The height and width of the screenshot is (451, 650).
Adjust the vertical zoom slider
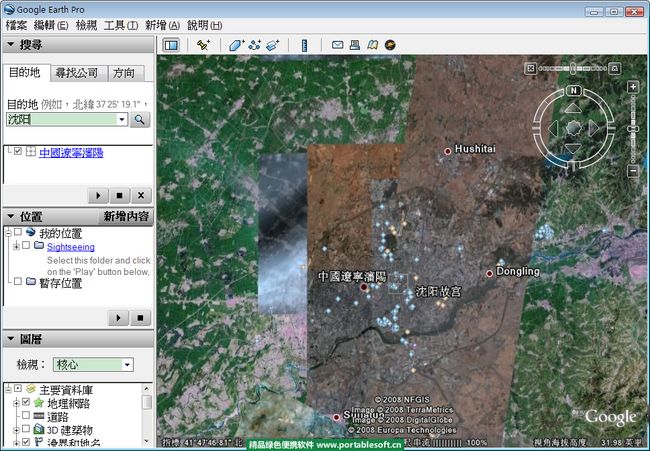[x=633, y=129]
